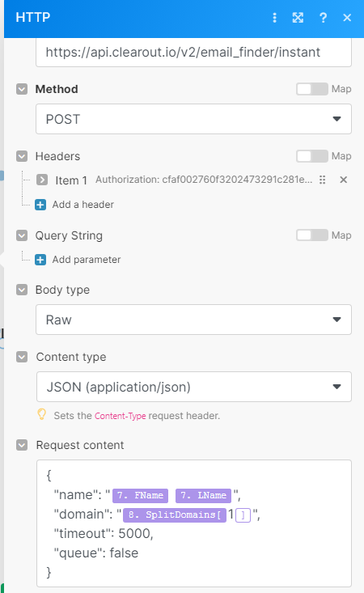Open the Method dropdown showing POST

pyautogui.click(x=193, y=119)
